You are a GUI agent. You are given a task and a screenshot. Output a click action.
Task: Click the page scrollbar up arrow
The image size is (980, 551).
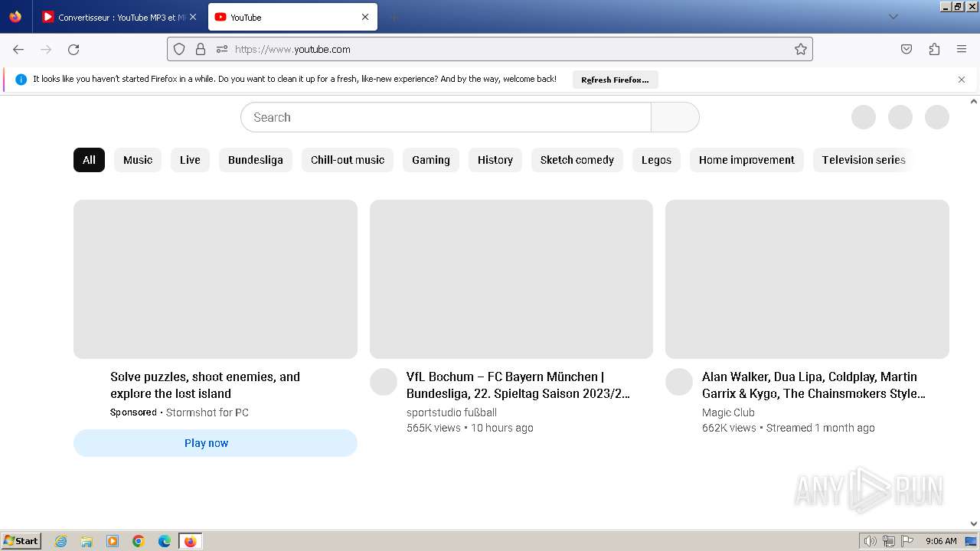point(974,101)
